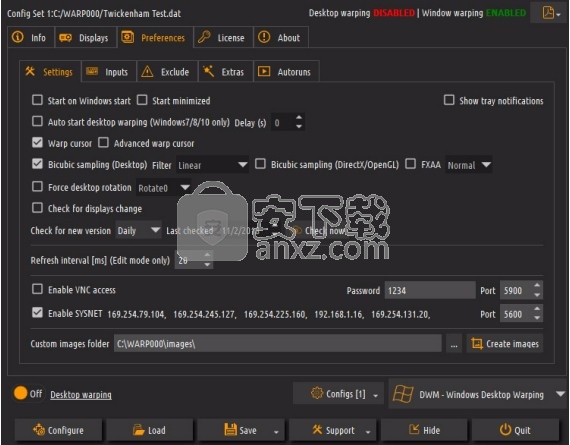Open the PDF document icon menu
570x445 pixels.
point(550,13)
